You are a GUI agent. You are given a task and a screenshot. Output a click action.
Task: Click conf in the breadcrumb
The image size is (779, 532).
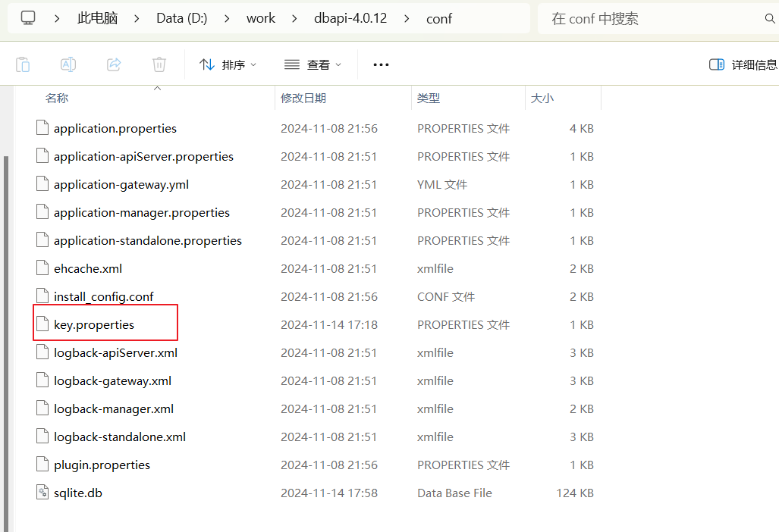point(439,19)
